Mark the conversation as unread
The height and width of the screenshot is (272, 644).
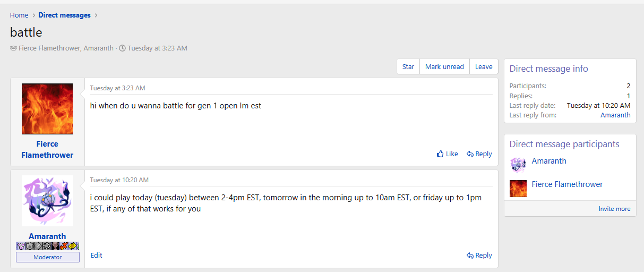pyautogui.click(x=444, y=66)
